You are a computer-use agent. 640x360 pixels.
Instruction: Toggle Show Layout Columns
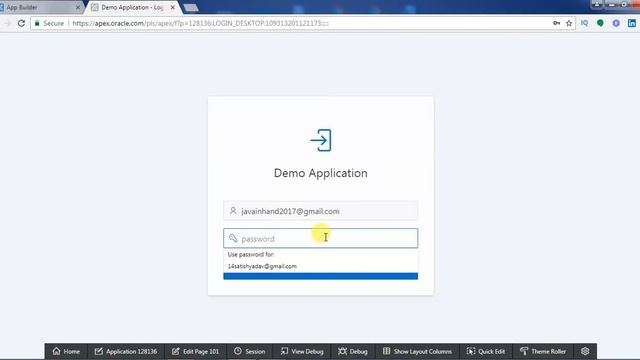tap(417, 351)
